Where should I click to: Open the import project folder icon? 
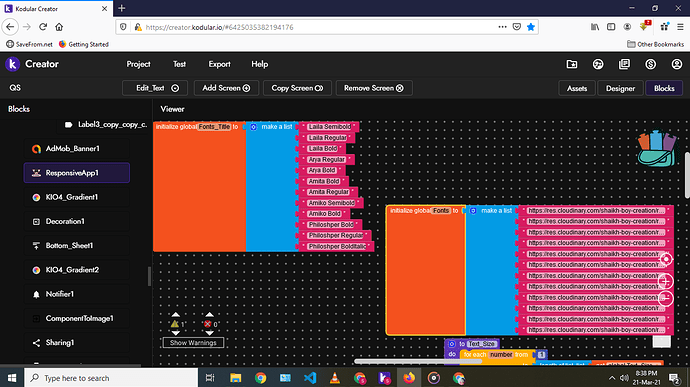pyautogui.click(x=572, y=64)
